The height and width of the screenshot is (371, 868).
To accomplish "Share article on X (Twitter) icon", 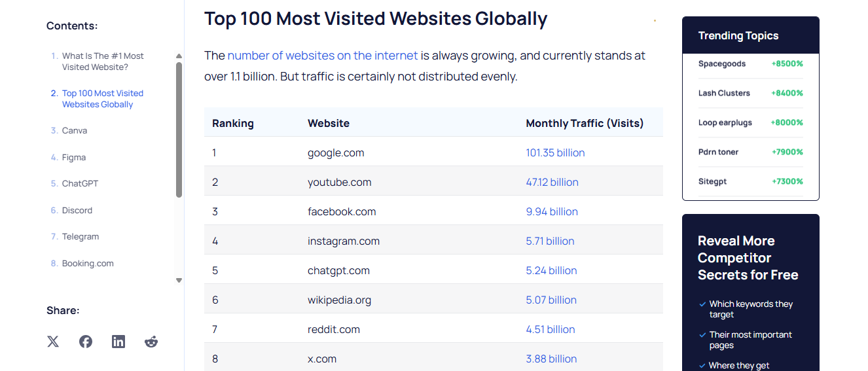I will click(53, 342).
